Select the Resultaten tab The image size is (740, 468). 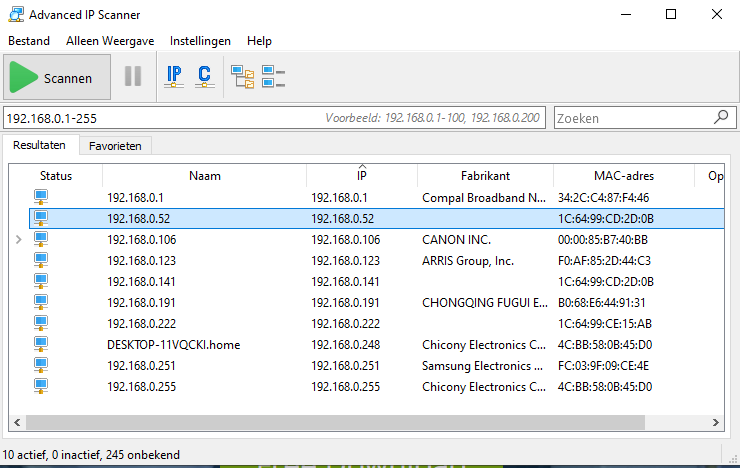pyautogui.click(x=39, y=145)
